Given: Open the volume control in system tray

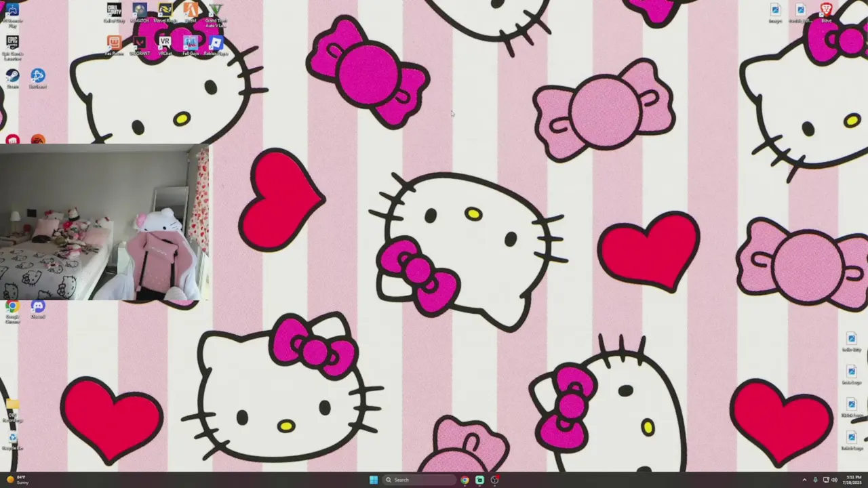Looking at the screenshot, I should [x=834, y=480].
